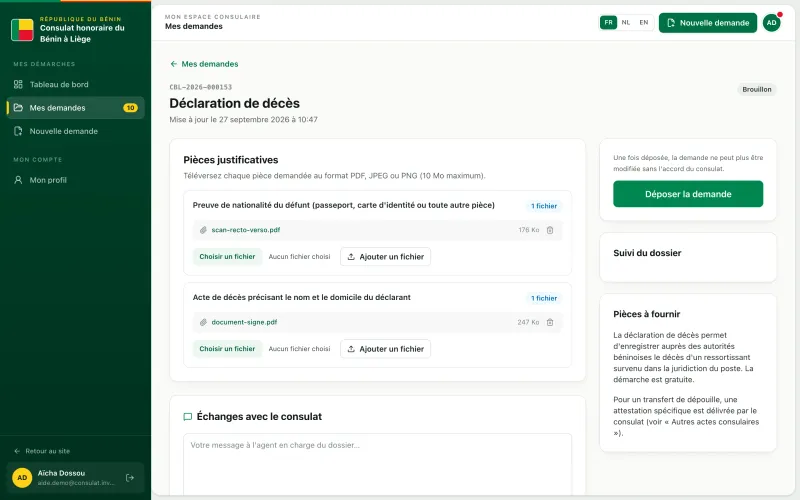This screenshot has width=800, height=500.
Task: Ajouter un fichier for Preuve de nationalité
Action: (385, 257)
